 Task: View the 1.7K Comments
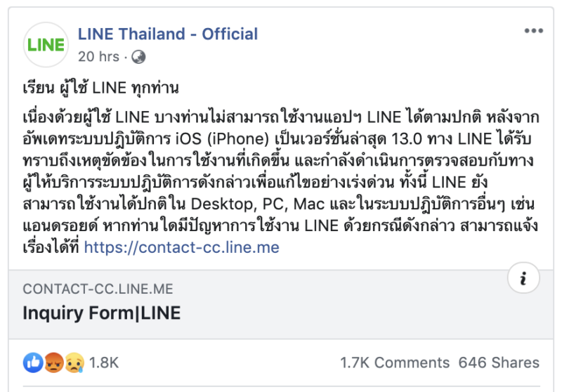pos(395,362)
